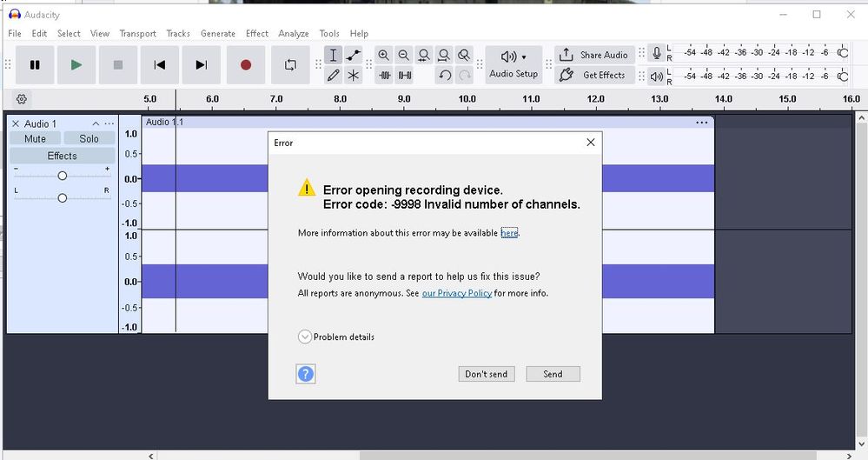Image resolution: width=868 pixels, height=460 pixels.
Task: Click the Silence audio selection icon
Action: [405, 75]
